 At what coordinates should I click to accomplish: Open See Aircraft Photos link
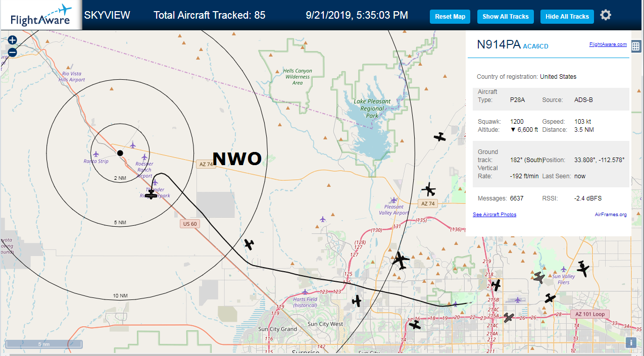(494, 215)
